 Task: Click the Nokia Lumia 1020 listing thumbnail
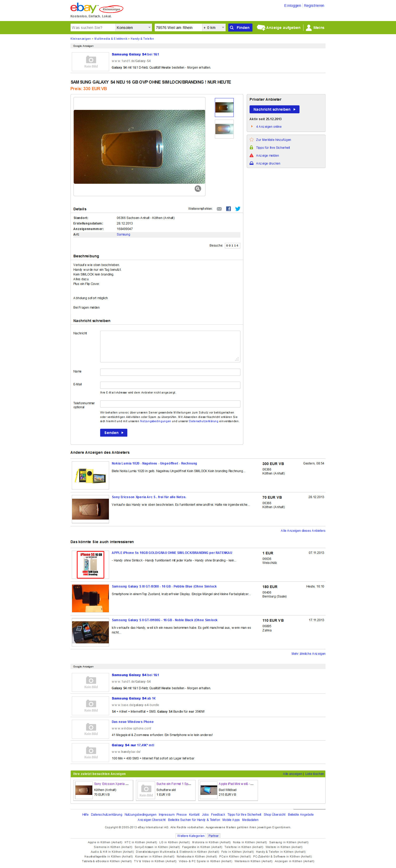tap(90, 475)
